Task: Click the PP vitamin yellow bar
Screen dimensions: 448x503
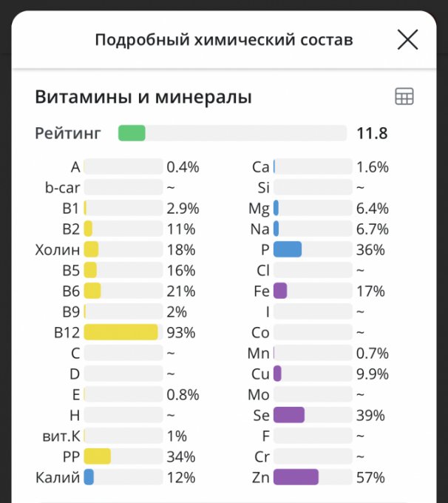Action: point(98,456)
